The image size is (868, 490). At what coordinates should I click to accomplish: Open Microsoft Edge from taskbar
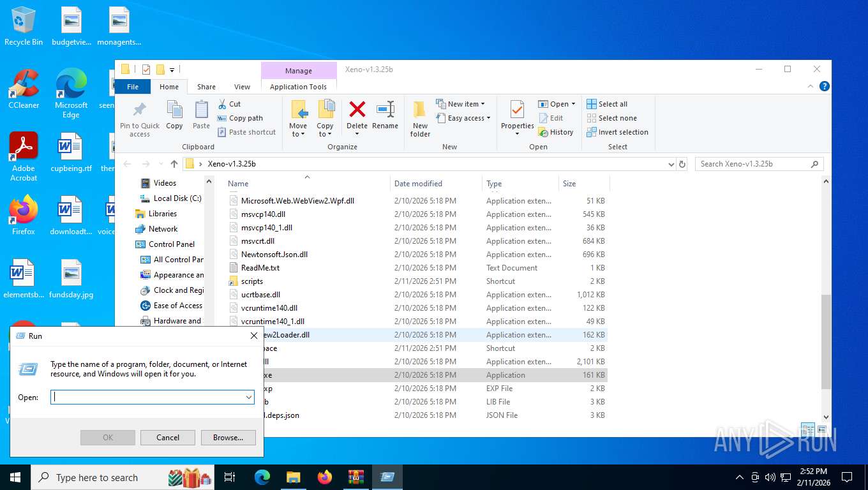tap(262, 477)
